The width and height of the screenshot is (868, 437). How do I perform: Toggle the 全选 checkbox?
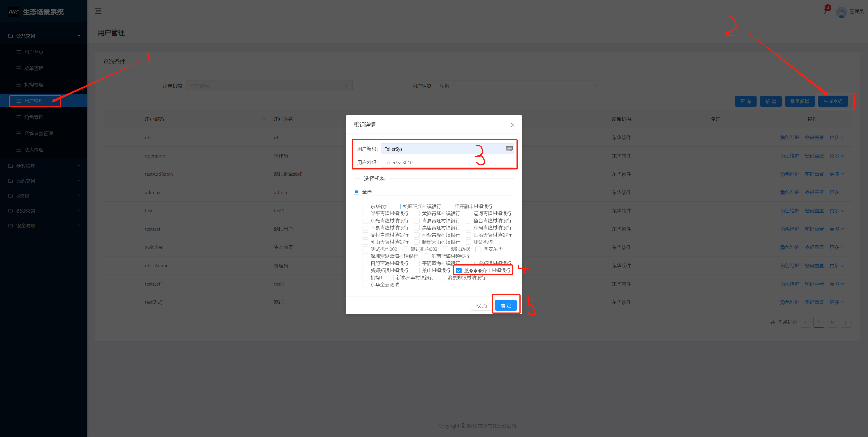click(x=356, y=192)
